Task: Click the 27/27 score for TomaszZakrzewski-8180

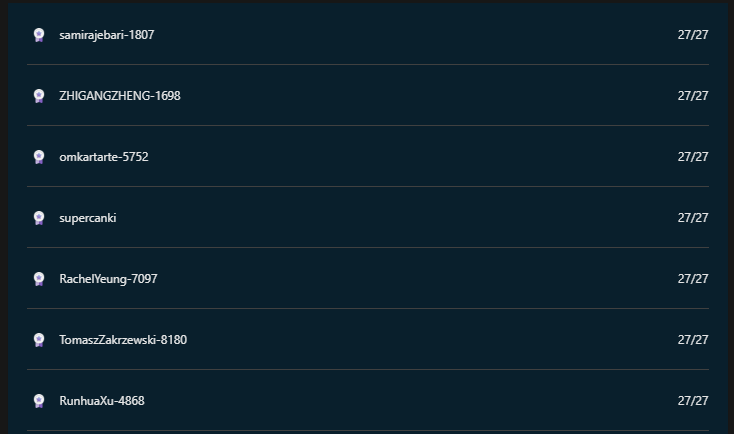Action: click(x=693, y=340)
